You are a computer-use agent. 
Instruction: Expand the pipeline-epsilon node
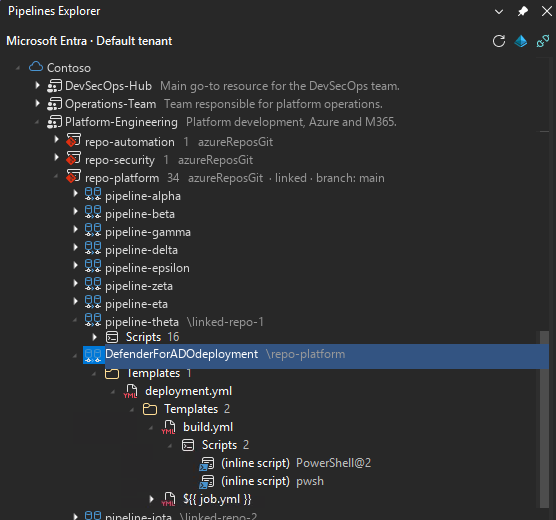click(76, 265)
